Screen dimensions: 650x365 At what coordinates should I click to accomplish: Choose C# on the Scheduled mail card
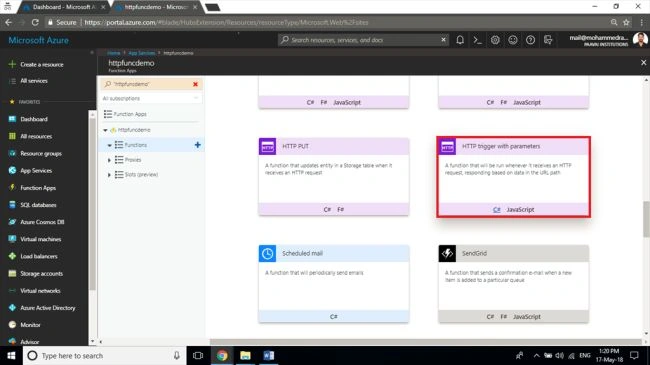point(334,316)
